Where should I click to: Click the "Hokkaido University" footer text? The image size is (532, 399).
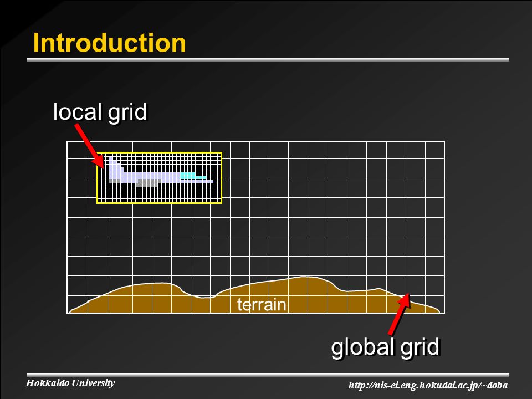(70, 383)
